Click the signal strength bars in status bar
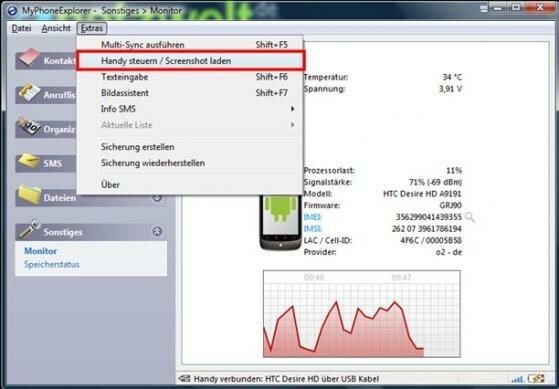Screen dimensions: 559x389 517,379
